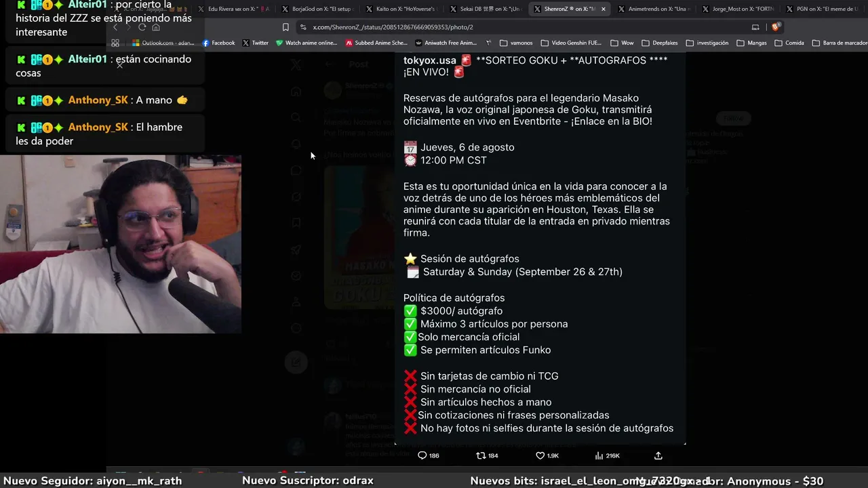
Task: Close the ShenronZ browser tab
Action: 603,9
